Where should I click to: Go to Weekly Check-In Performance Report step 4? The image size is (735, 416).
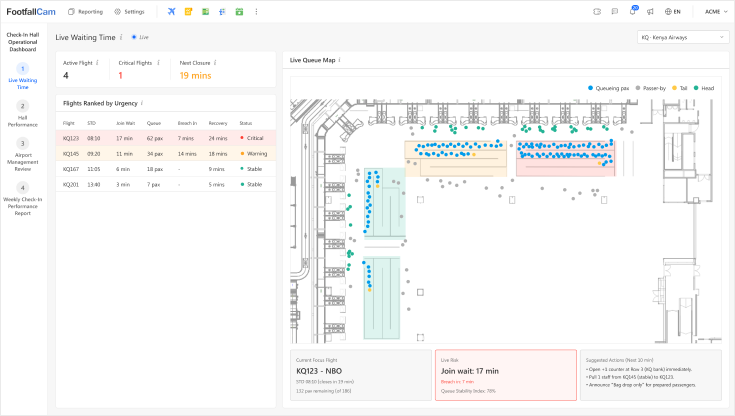coord(22,199)
